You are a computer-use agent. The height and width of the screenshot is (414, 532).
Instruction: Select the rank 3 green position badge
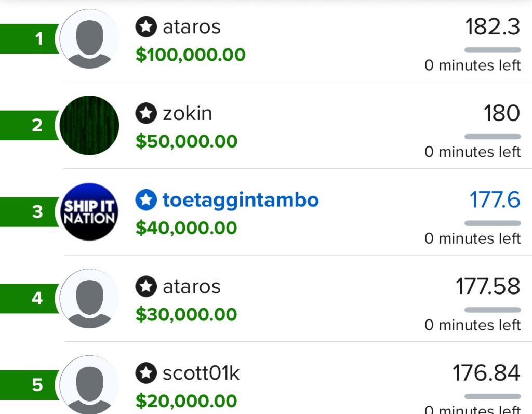point(31,212)
